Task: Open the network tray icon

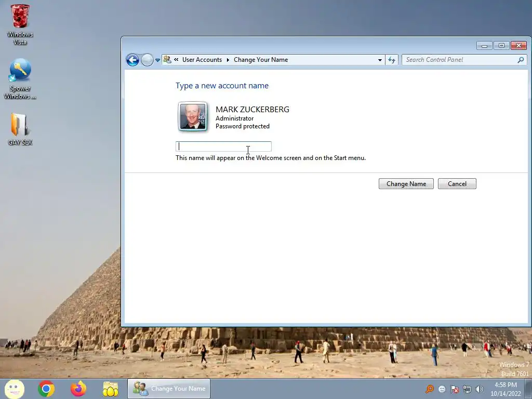Action: pos(467,389)
